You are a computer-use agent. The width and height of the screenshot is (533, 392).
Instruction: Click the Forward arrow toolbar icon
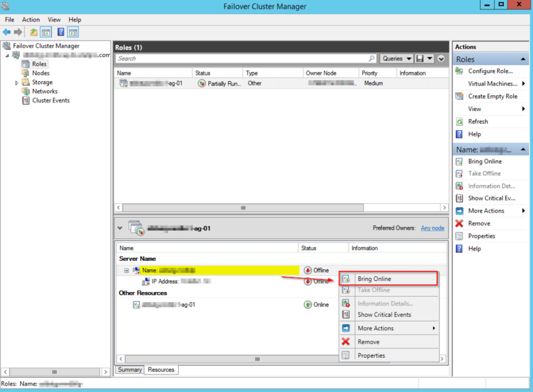(18, 32)
